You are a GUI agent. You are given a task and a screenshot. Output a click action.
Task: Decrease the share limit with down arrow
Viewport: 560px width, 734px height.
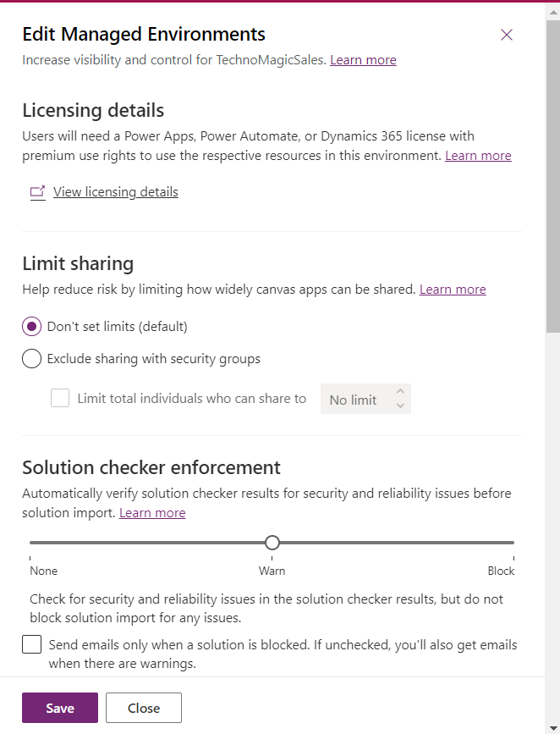[x=401, y=406]
